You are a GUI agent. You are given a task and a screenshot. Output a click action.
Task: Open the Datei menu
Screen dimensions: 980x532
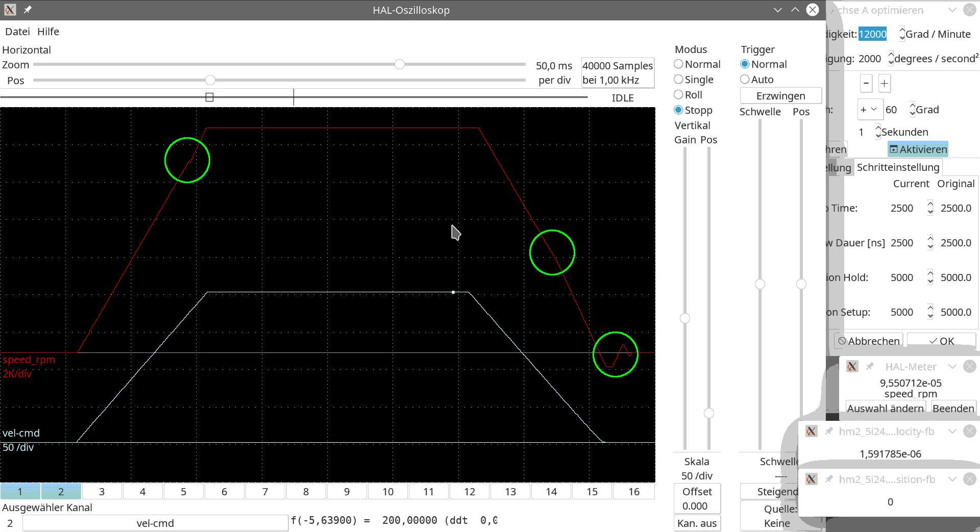point(17,32)
